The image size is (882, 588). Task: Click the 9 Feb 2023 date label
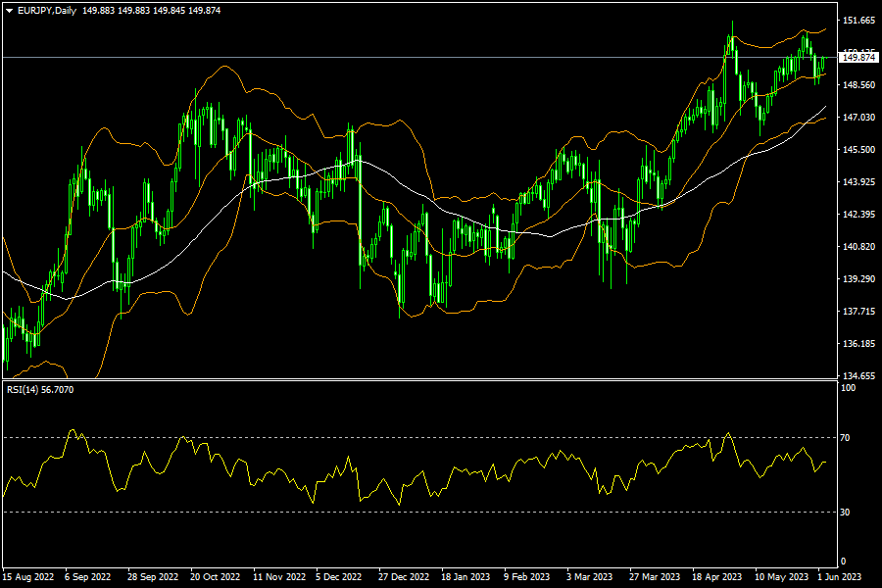pos(526,577)
